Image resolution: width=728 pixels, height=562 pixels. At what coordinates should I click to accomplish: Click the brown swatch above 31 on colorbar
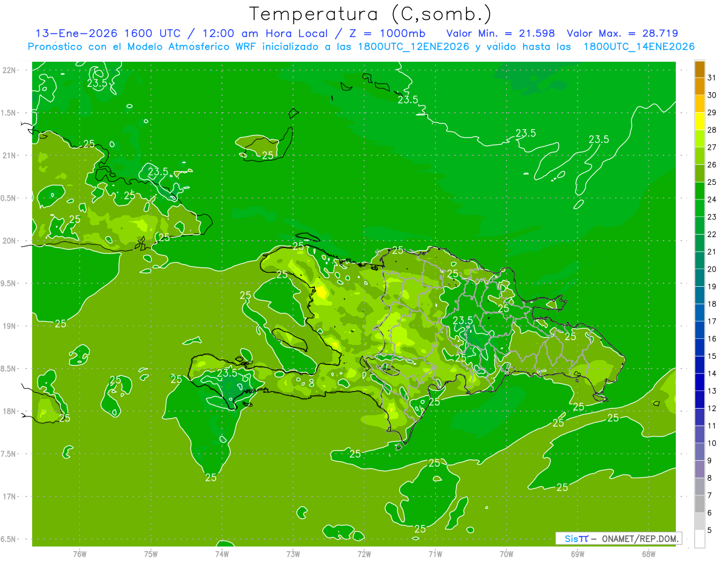(699, 69)
